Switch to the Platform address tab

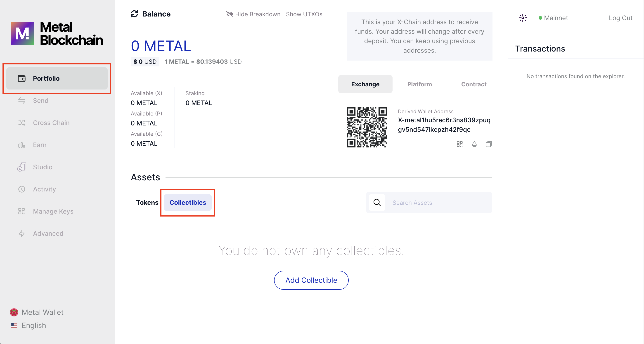419,84
